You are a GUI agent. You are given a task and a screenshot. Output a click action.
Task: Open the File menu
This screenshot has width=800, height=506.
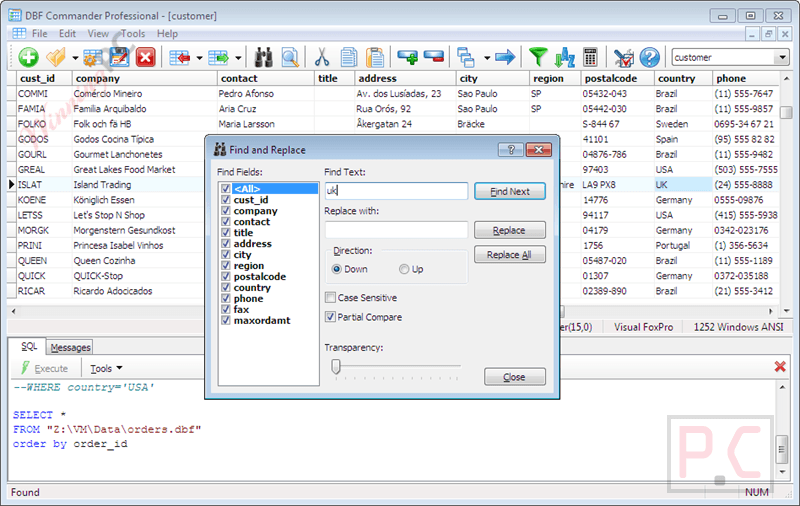(x=40, y=34)
